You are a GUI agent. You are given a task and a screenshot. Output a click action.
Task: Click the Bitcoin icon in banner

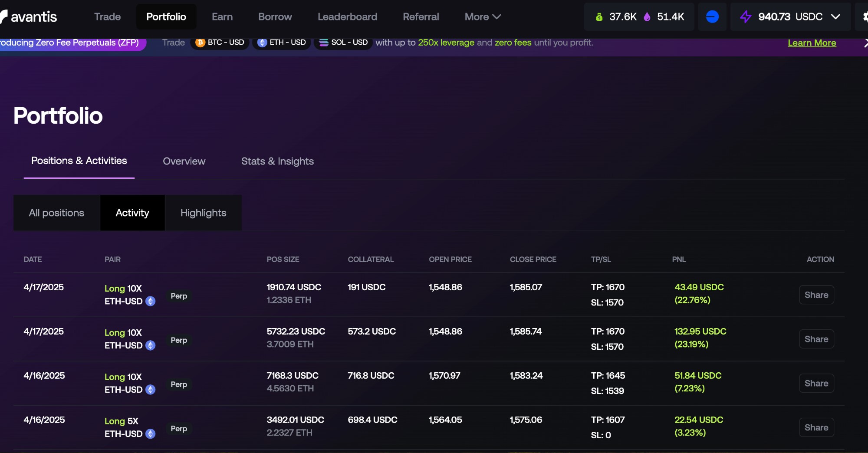pos(200,43)
